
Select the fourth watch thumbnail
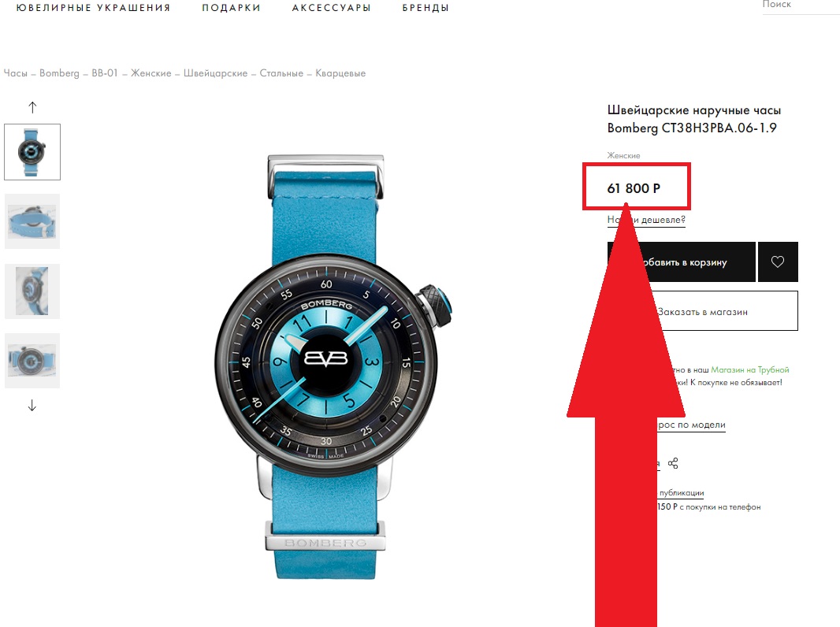[x=32, y=360]
